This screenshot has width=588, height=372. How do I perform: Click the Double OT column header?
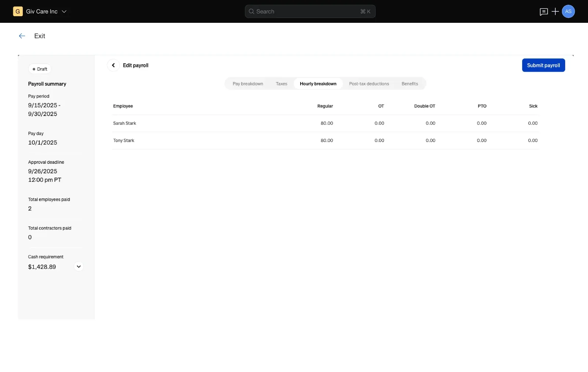click(424, 106)
